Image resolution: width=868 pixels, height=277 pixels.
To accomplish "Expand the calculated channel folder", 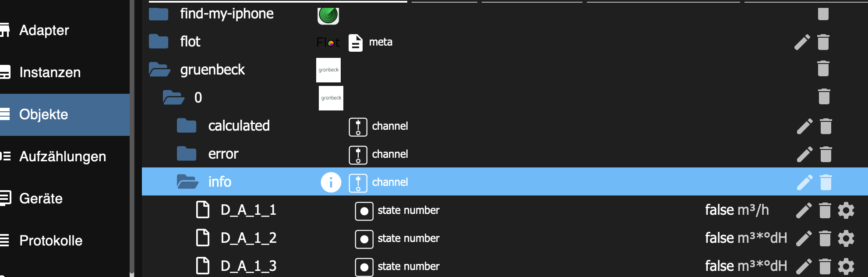I will (187, 126).
